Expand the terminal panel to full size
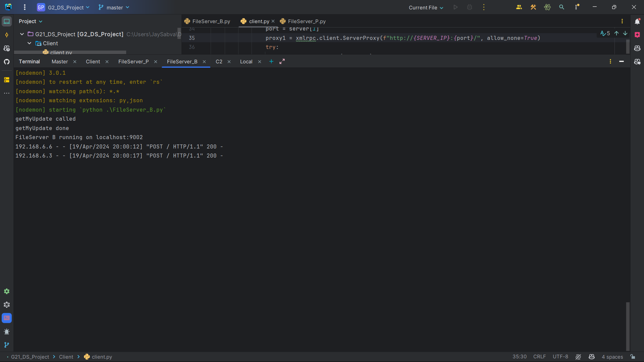The width and height of the screenshot is (644, 362). [x=282, y=62]
